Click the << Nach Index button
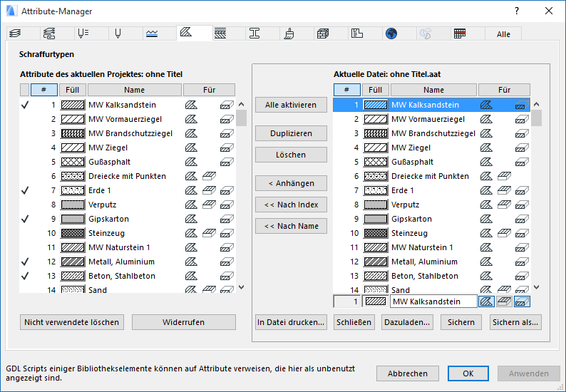Image resolution: width=566 pixels, height=392 pixels. click(291, 205)
